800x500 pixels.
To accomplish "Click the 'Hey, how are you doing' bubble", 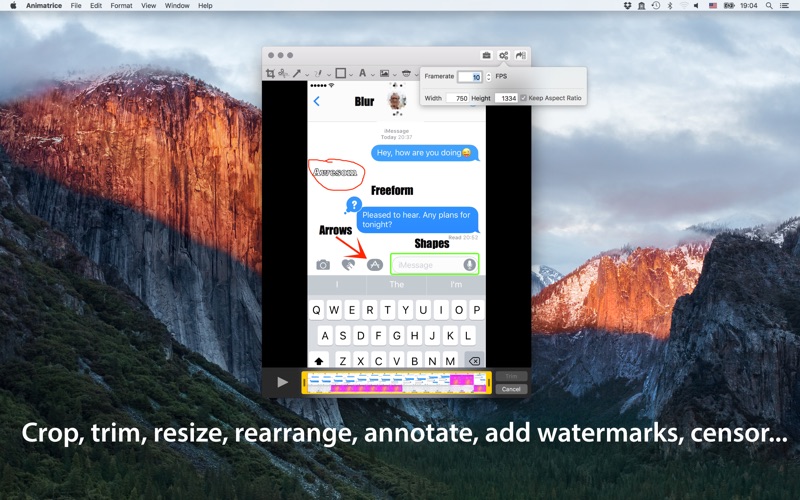I will tap(424, 153).
